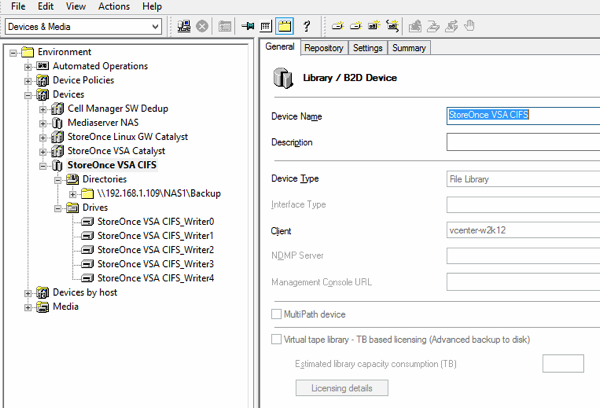
Task: Click the grayed import arrow toolbar icon
Action: [x=433, y=26]
